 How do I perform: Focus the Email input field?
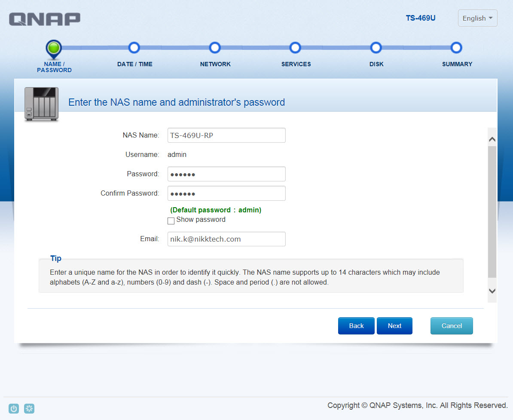[226, 239]
